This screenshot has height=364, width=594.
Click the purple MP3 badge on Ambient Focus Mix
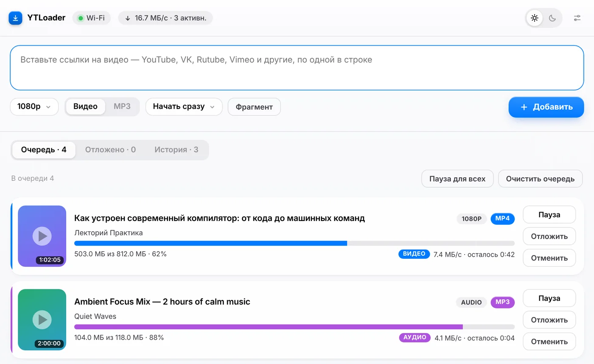(x=503, y=302)
